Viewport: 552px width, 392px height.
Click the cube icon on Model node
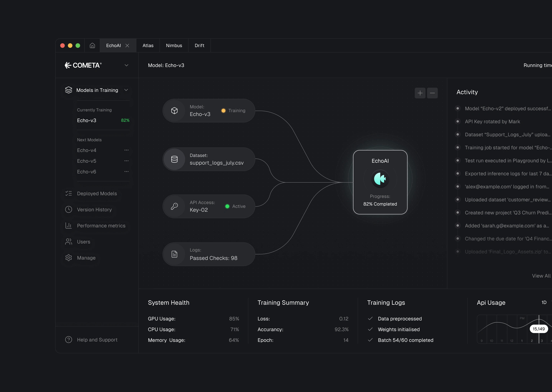tap(174, 111)
